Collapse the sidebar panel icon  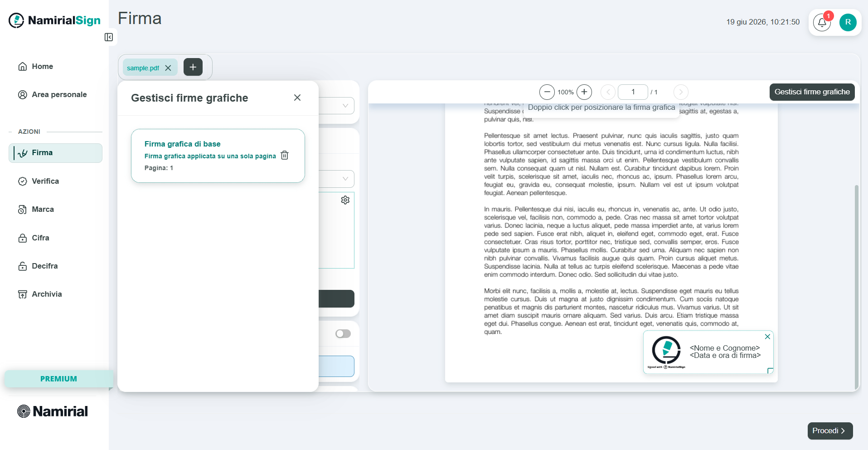coord(109,37)
